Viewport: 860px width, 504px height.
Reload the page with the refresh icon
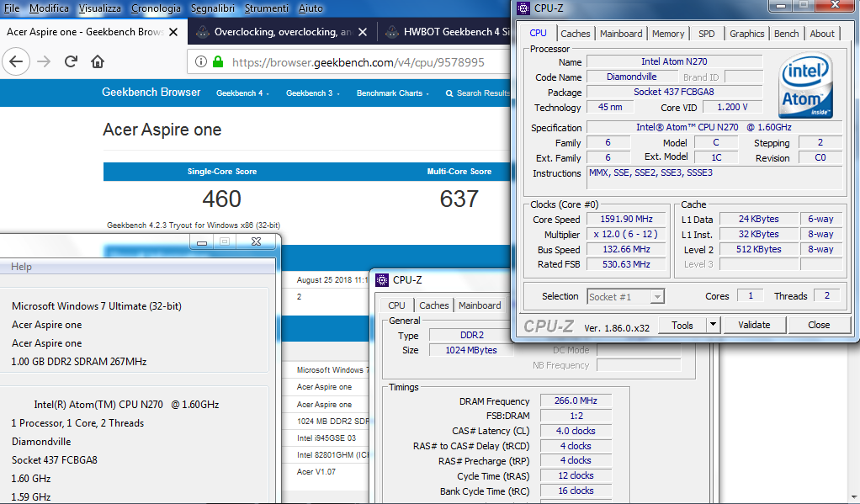(71, 61)
